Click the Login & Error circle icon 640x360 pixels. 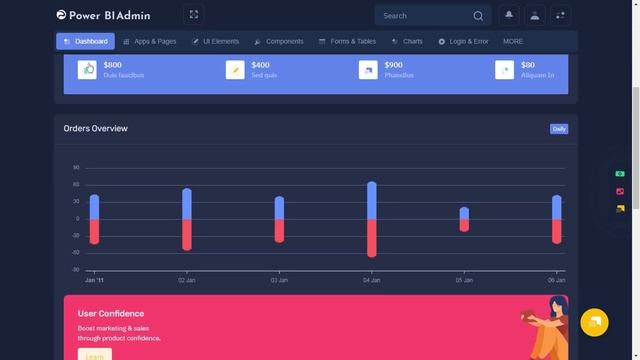point(442,42)
